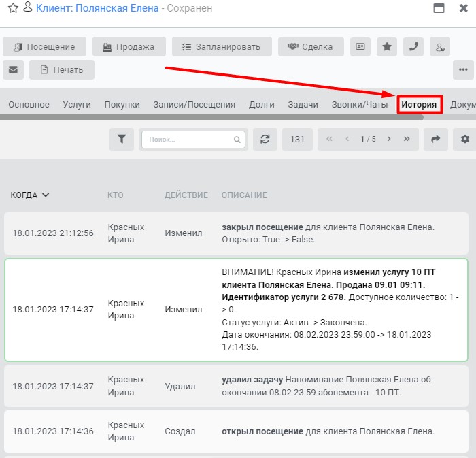Image resolution: width=476 pixels, height=458 pixels.
Task: Click the Запланировать button
Action: pos(222,47)
